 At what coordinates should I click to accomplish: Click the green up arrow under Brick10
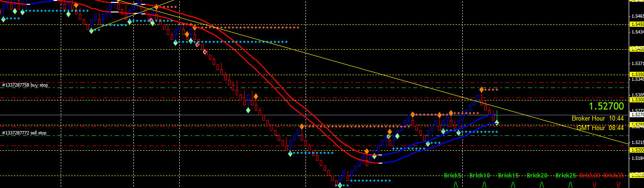coord(484,184)
